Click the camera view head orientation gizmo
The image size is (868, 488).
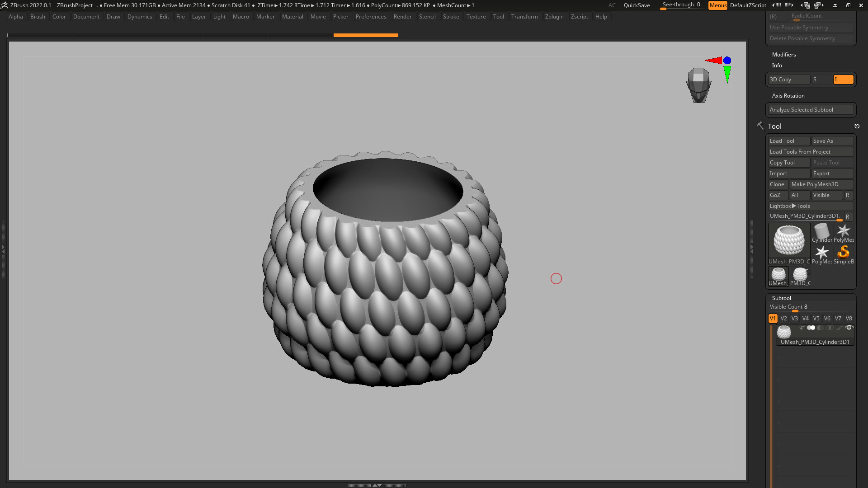[x=699, y=85]
